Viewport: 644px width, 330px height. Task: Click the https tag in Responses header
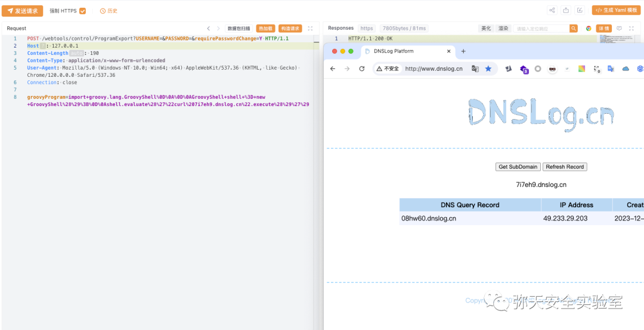click(366, 29)
